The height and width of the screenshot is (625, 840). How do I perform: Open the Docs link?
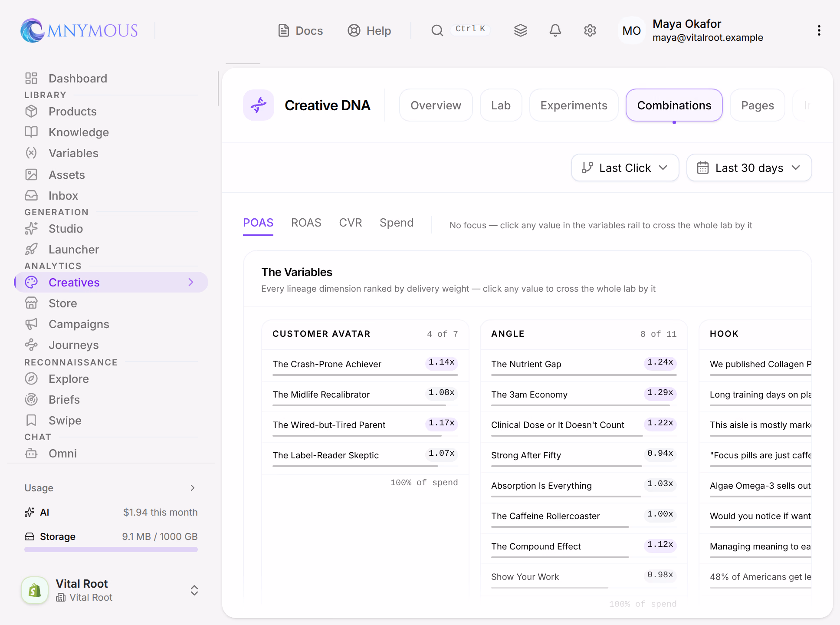pyautogui.click(x=300, y=30)
